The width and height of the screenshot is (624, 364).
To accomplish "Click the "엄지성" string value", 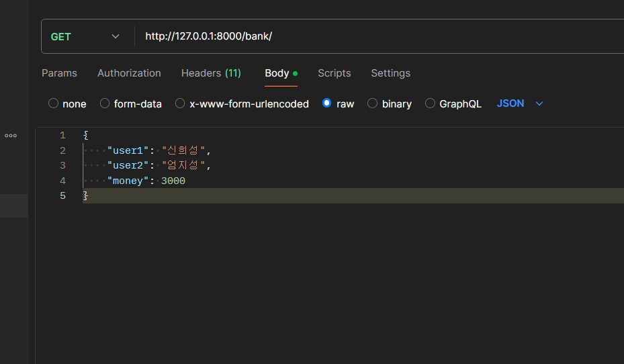I will (183, 165).
